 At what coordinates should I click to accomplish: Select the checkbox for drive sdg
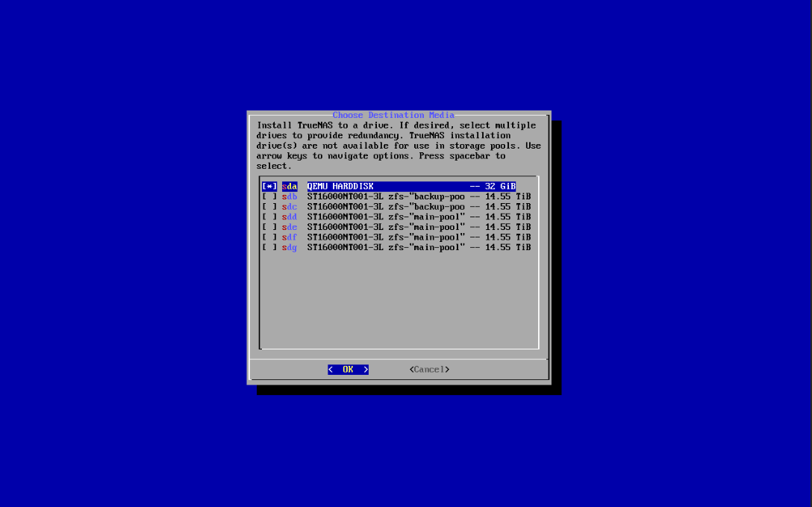pos(269,247)
